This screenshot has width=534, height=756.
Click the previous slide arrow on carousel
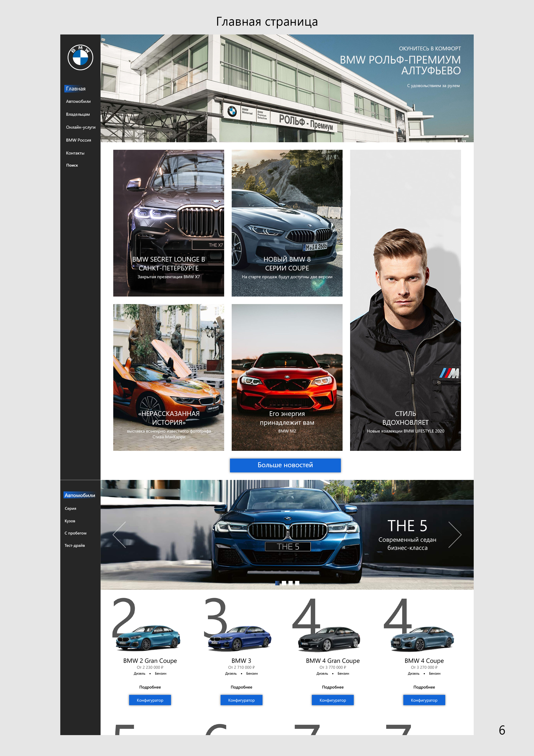120,535
